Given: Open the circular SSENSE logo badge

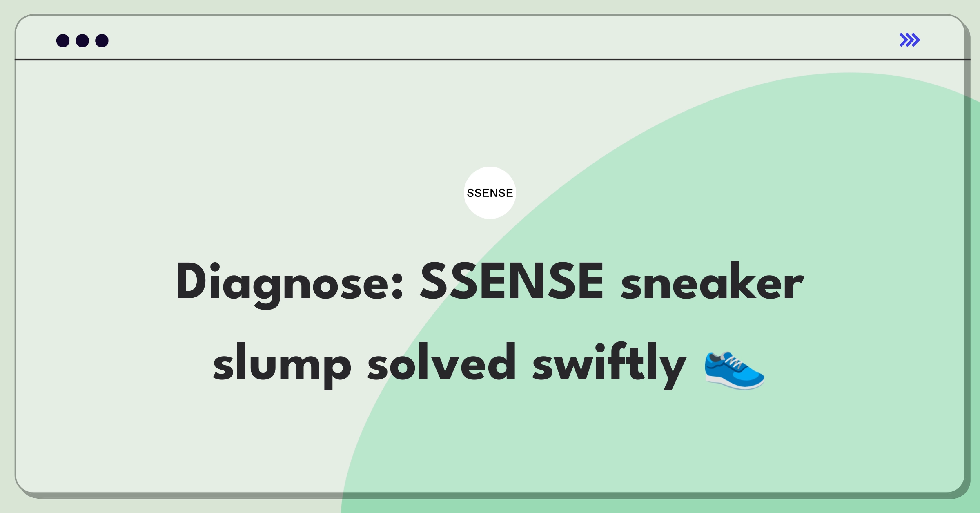Looking at the screenshot, I should coord(490,193).
